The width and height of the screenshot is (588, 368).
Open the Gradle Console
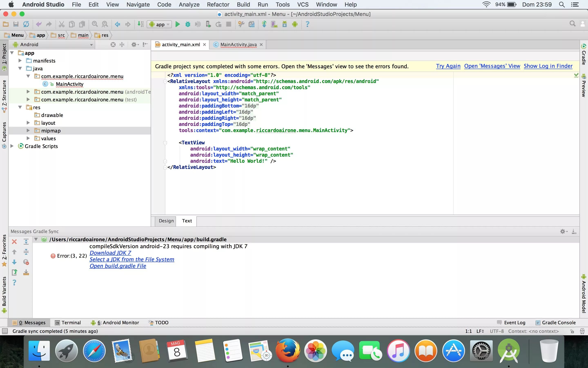(x=556, y=322)
